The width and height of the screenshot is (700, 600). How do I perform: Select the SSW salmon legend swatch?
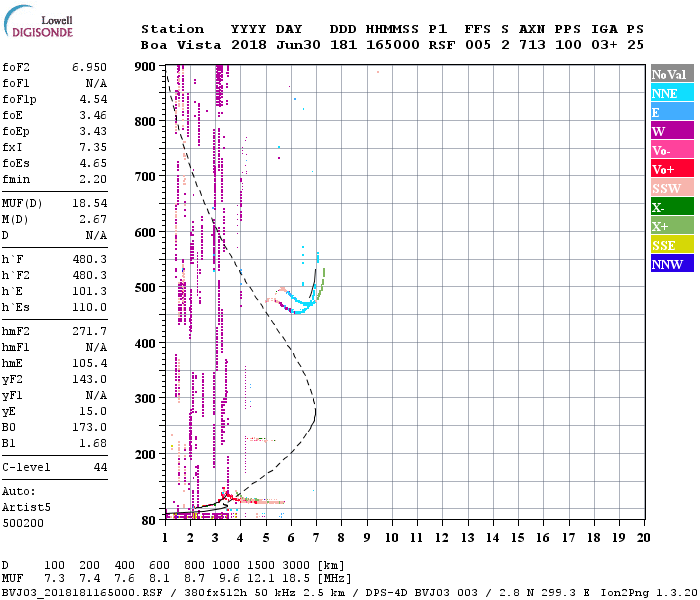(672, 188)
